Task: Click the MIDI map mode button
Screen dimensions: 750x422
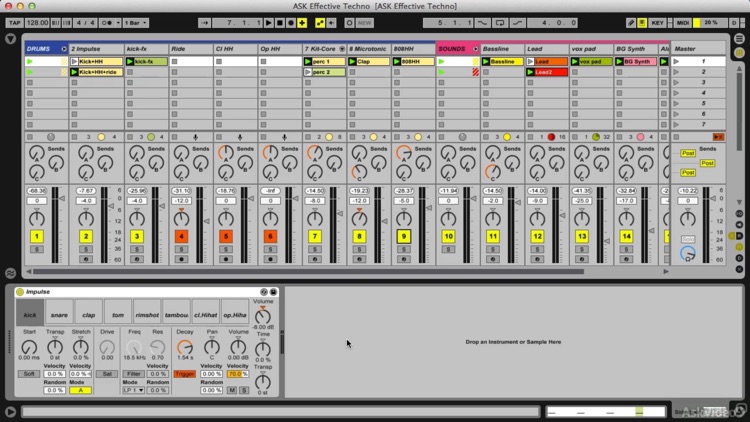Action: (x=683, y=23)
